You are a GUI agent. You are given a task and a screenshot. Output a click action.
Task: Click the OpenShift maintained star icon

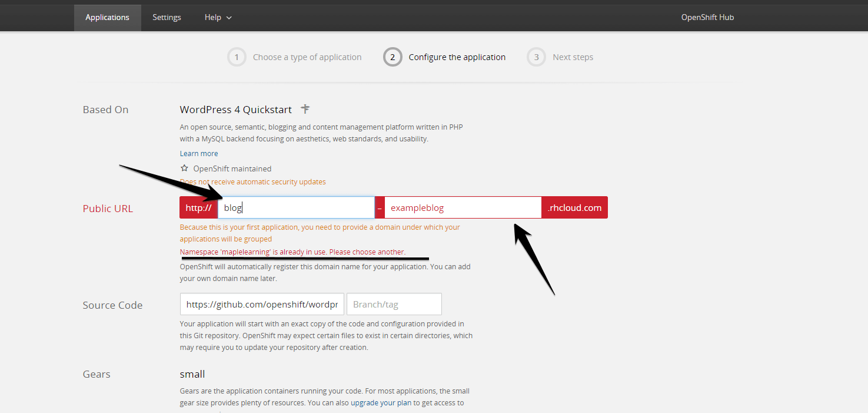[x=184, y=168]
